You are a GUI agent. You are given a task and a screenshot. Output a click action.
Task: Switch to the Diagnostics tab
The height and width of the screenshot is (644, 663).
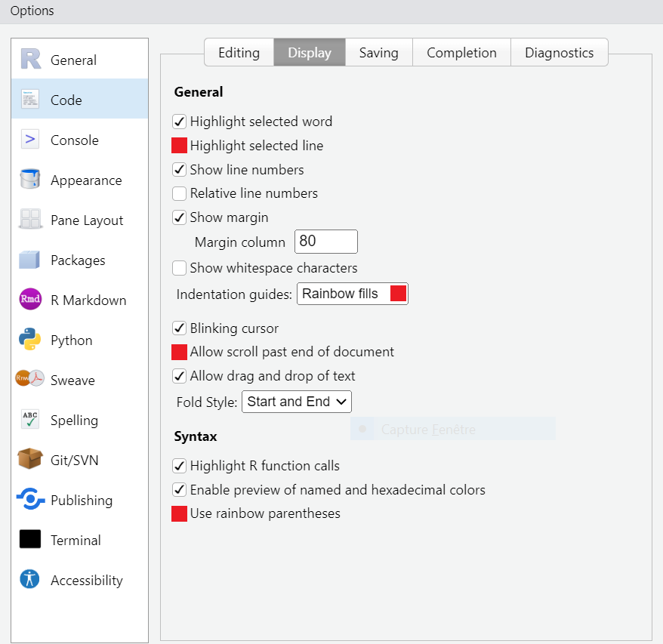coord(559,53)
